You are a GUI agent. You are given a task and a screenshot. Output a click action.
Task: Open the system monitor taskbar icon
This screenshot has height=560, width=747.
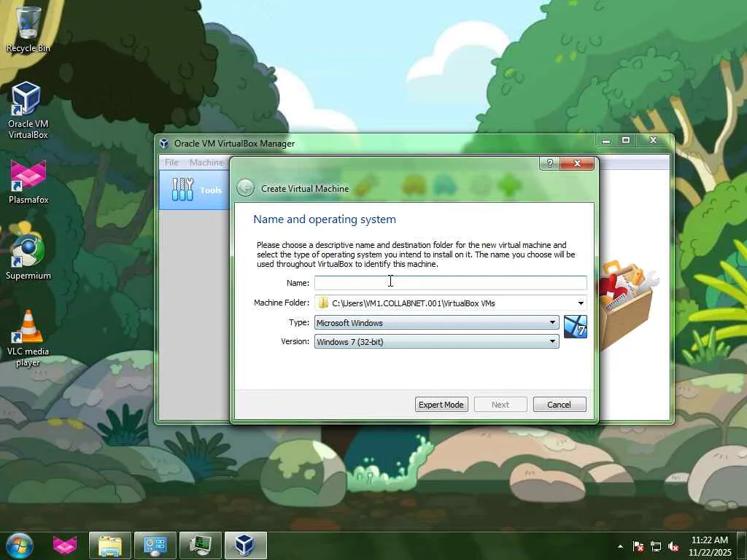pos(201,545)
